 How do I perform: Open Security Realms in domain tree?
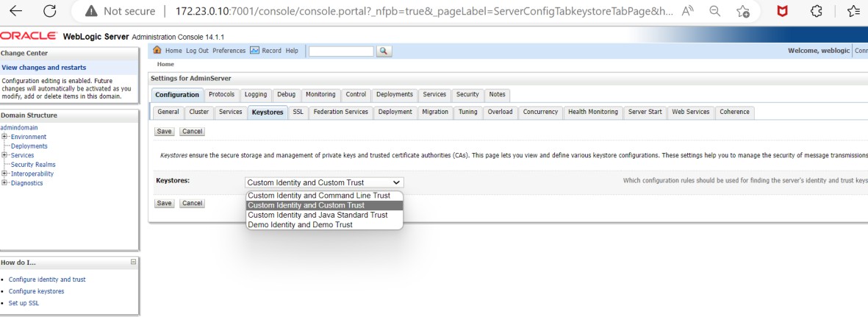[33, 165]
